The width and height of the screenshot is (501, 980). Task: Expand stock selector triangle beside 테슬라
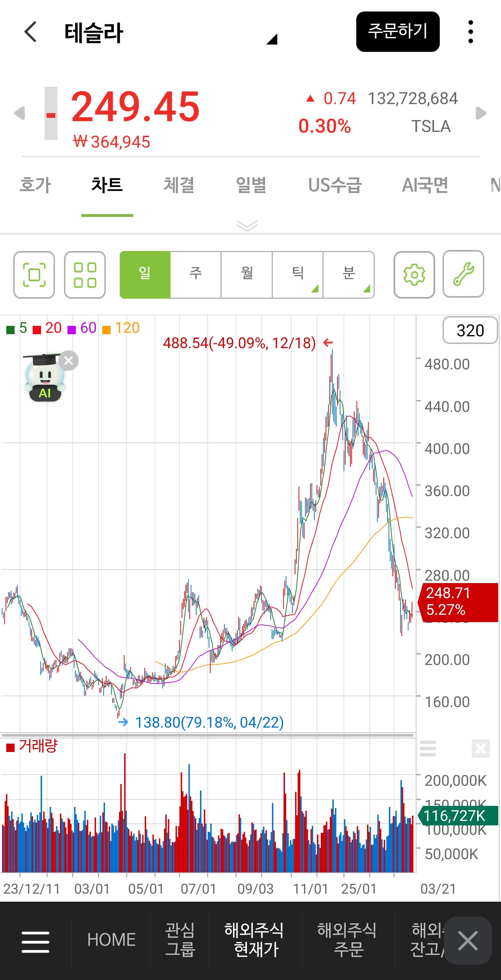click(x=272, y=39)
